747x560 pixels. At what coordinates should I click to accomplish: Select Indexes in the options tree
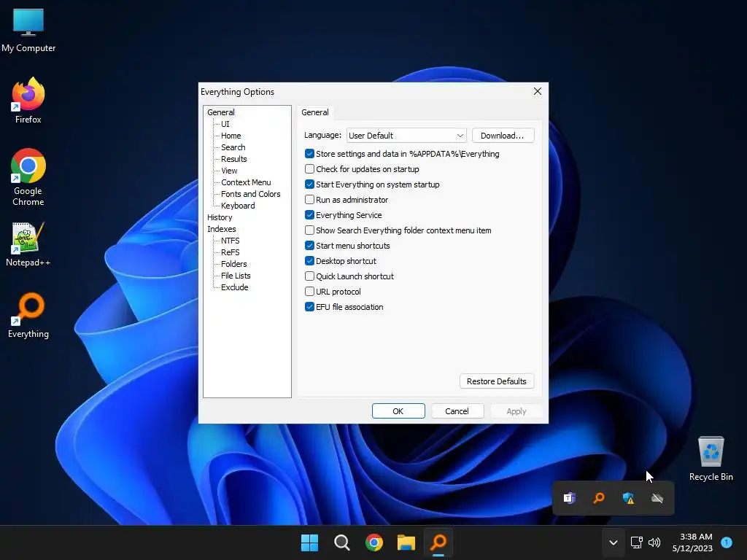click(222, 229)
